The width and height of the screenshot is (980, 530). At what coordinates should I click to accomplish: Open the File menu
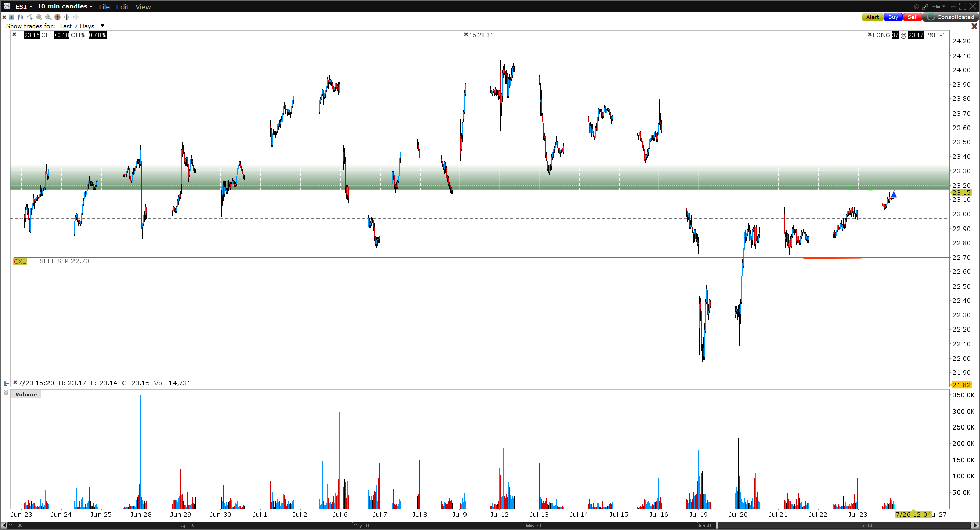pyautogui.click(x=104, y=7)
